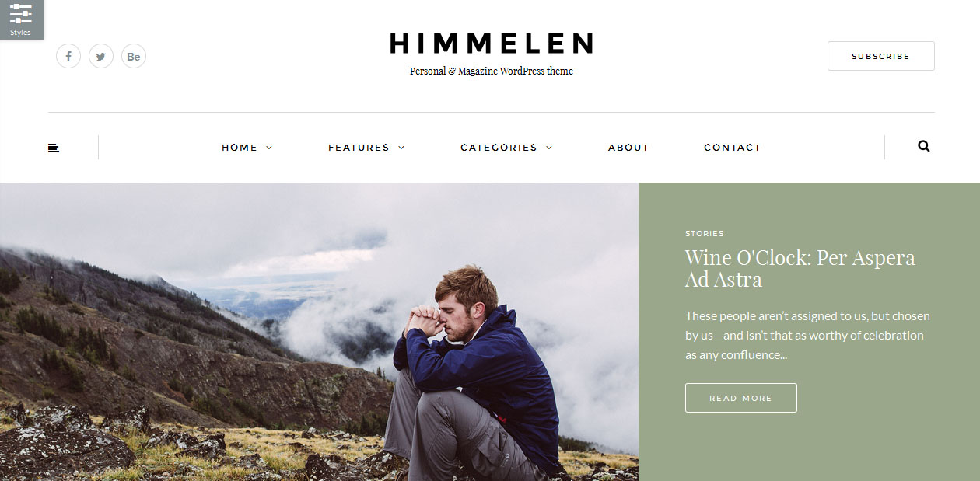This screenshot has width=980, height=481.
Task: Click the Read More button
Action: point(741,398)
